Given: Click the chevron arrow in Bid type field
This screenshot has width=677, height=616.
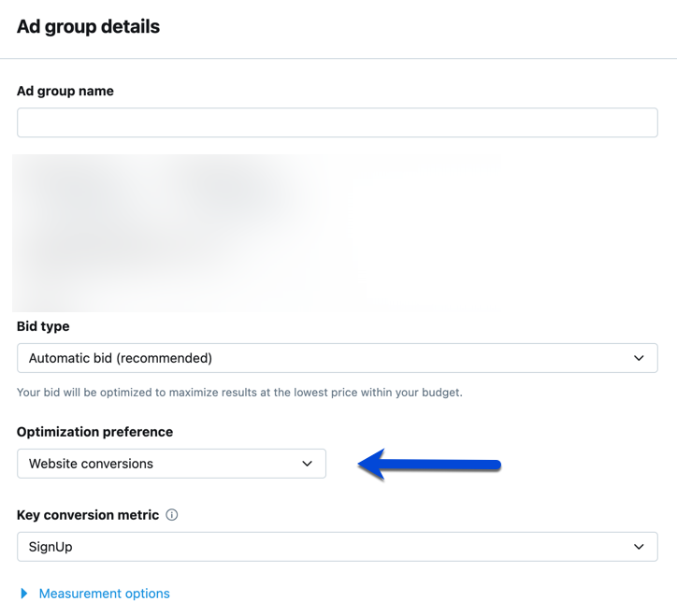Looking at the screenshot, I should [639, 358].
